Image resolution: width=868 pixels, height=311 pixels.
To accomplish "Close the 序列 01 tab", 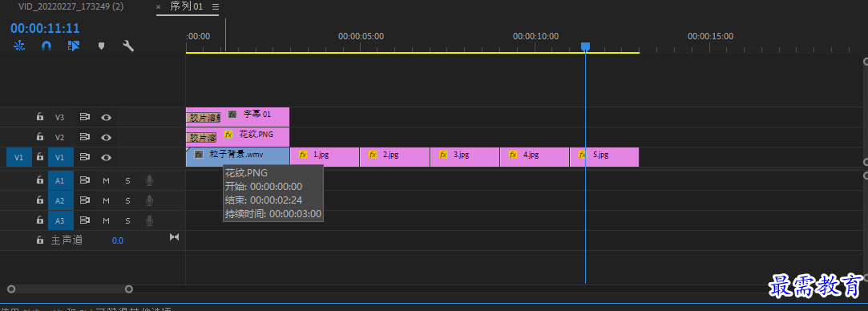I will click(x=159, y=6).
